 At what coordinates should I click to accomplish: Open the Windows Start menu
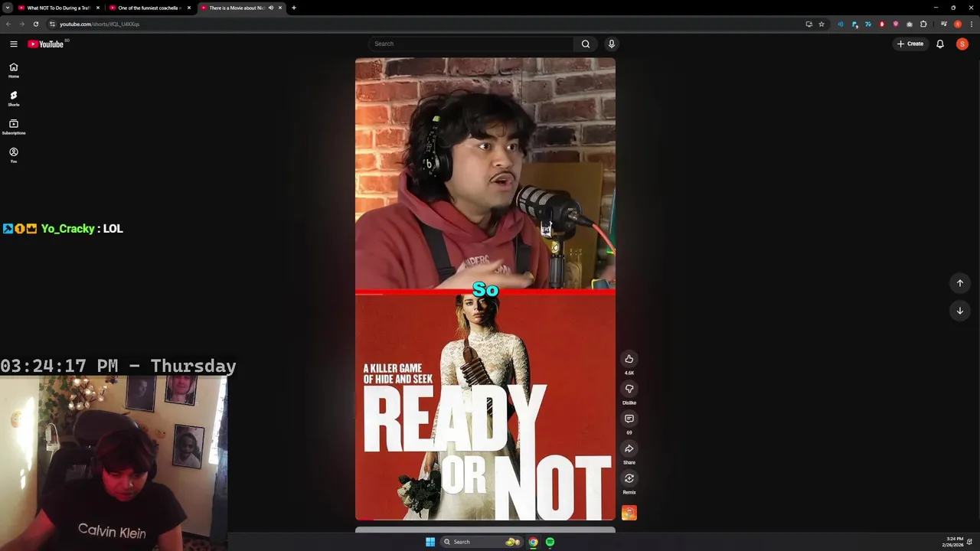[x=430, y=542]
